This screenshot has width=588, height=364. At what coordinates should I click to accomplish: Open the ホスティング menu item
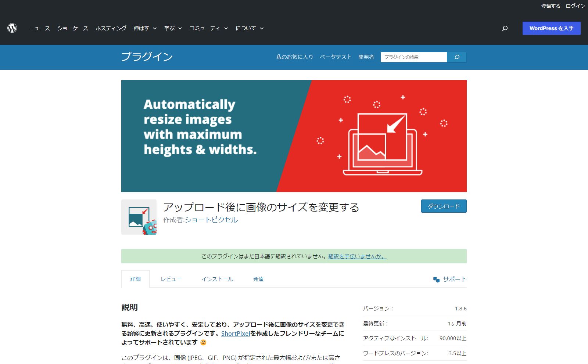(111, 28)
